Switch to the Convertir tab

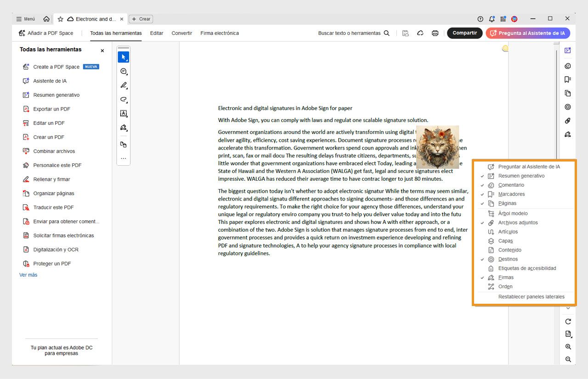(181, 33)
